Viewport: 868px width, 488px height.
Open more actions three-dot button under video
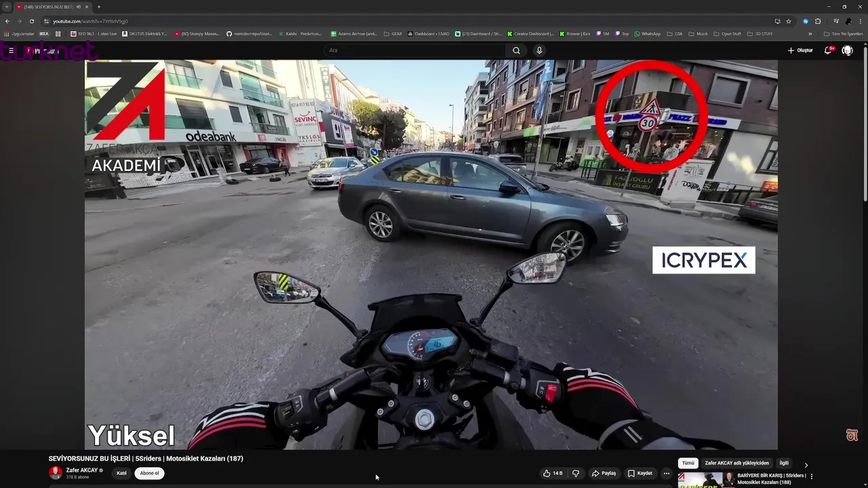(667, 473)
